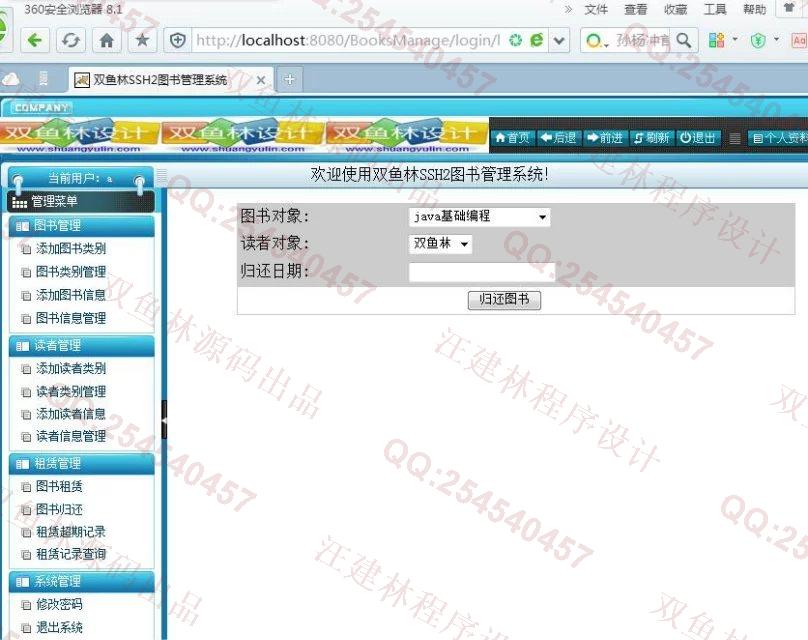Click the 退出 button in system toolbar
Image resolution: width=808 pixels, height=640 pixels.
[698, 138]
